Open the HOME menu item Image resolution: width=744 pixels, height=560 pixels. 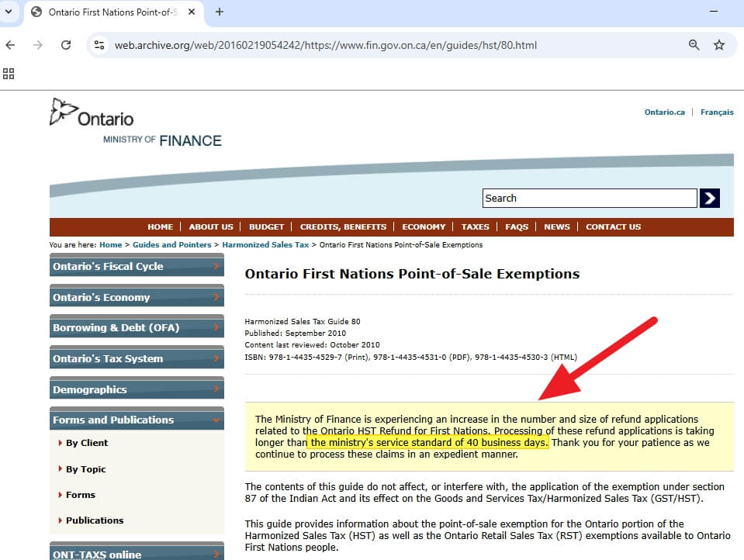pyautogui.click(x=161, y=226)
